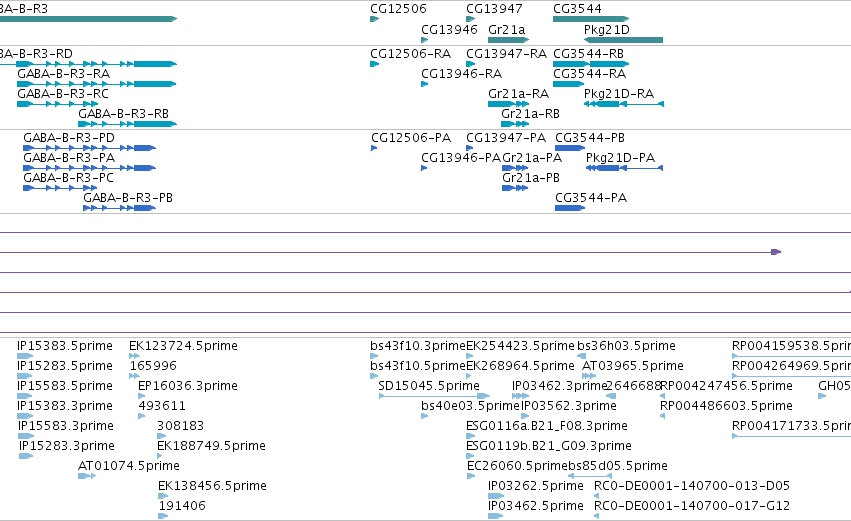Select EST bs43f10.5prime
This screenshot has height=521, width=851.
(x=418, y=366)
